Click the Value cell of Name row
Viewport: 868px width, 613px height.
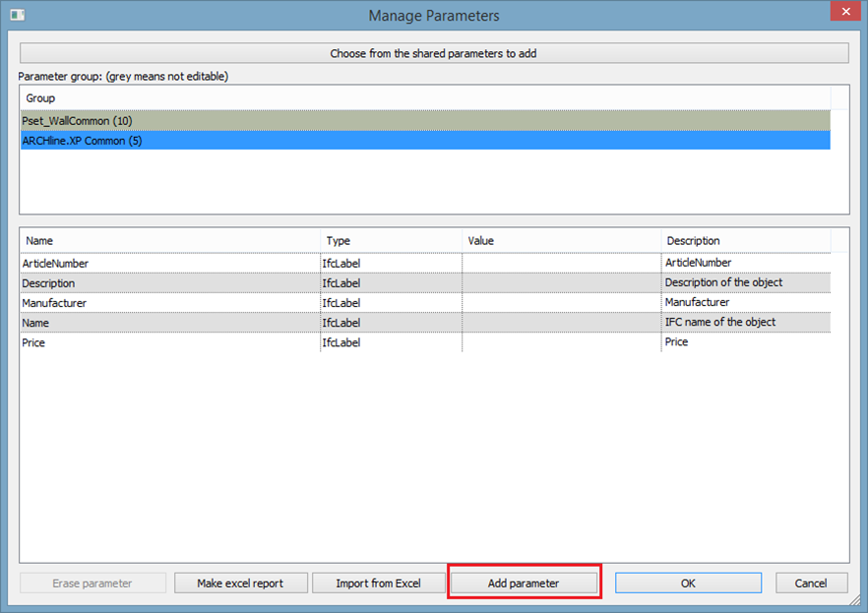coord(561,323)
